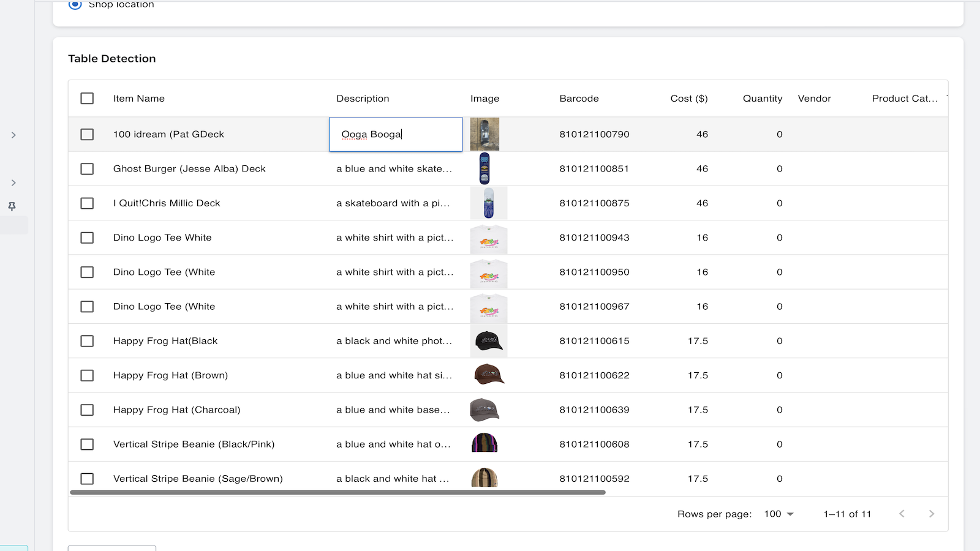
Task: Open the 100 idream (Pat GDeck product image
Action: (x=484, y=133)
